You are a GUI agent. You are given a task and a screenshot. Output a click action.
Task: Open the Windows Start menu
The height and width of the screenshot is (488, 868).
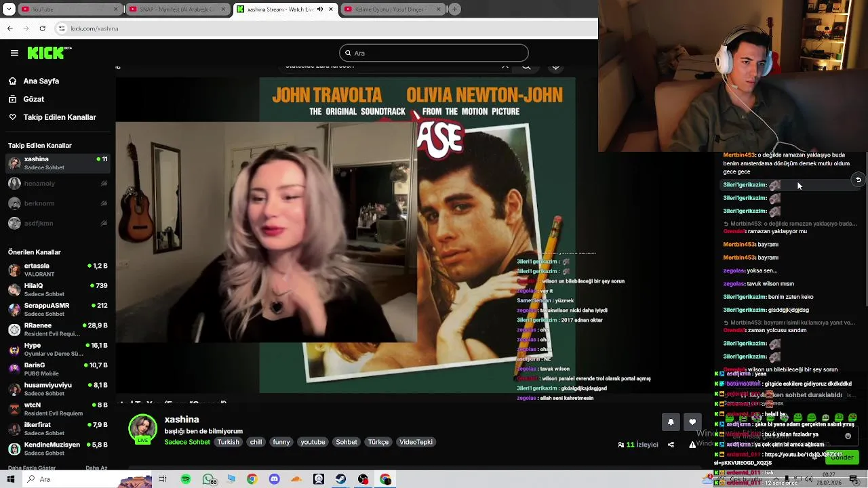(10, 479)
